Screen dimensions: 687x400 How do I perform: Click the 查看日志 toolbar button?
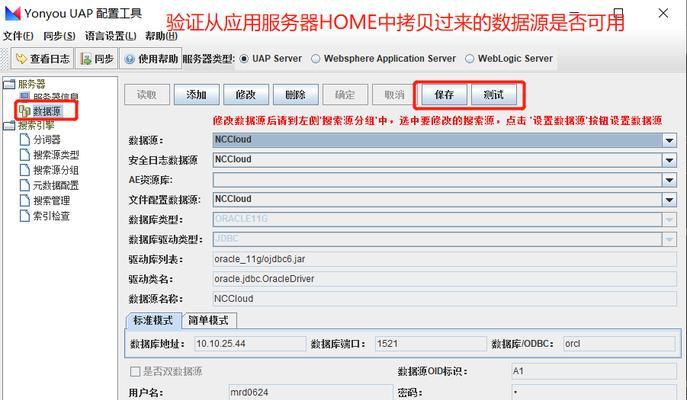point(42,58)
